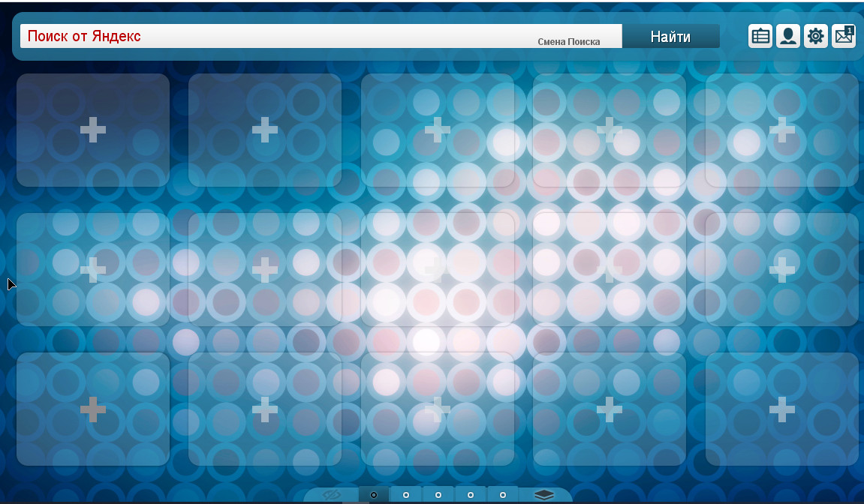Image resolution: width=864 pixels, height=504 pixels.
Task: Open settings via the gear icon
Action: [x=816, y=36]
